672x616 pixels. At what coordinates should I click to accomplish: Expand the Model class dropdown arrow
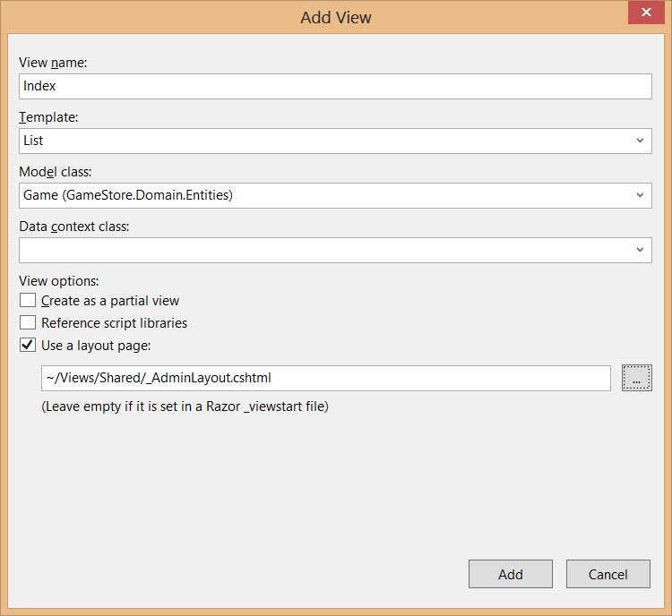pyautogui.click(x=640, y=195)
